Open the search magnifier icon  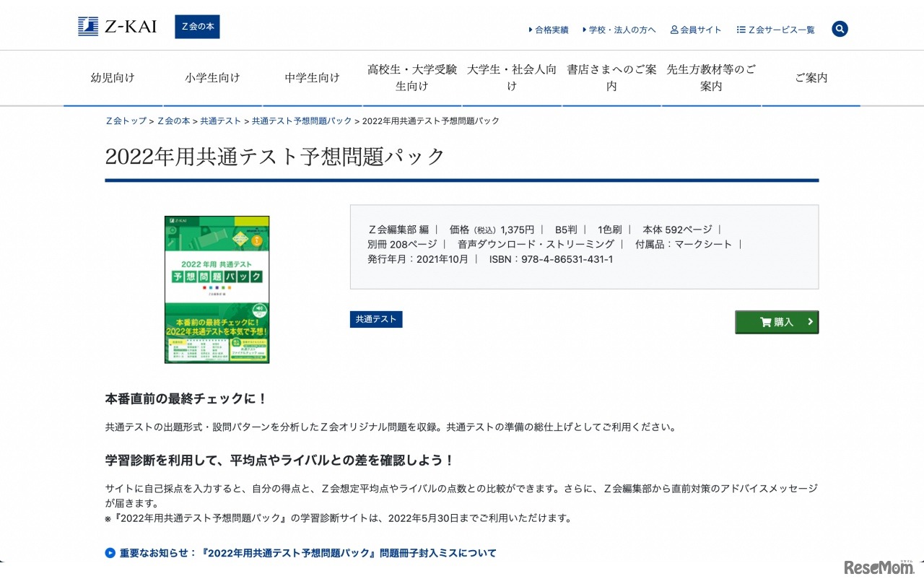tap(840, 29)
